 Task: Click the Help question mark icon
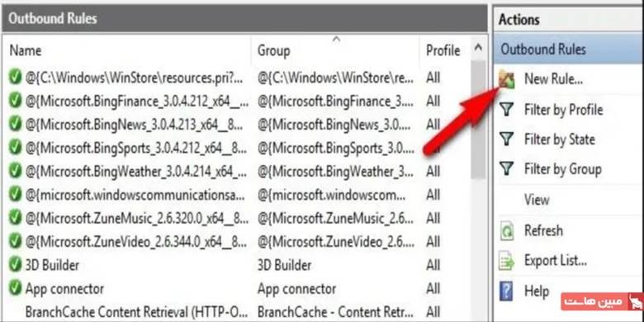point(506,291)
